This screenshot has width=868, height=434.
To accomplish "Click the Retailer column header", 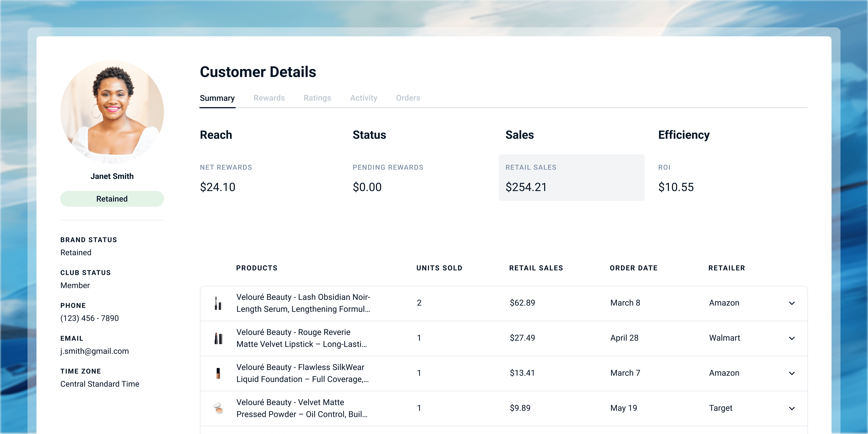I will (x=727, y=268).
